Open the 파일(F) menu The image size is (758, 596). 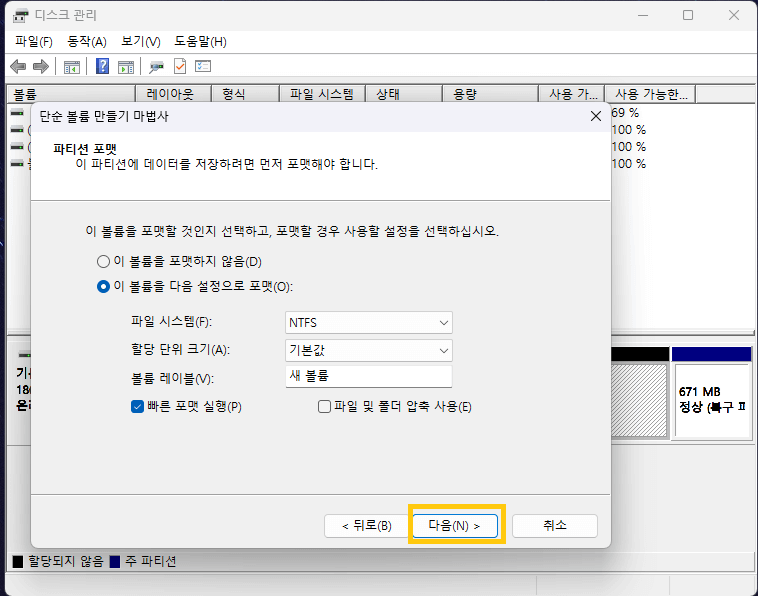pyautogui.click(x=33, y=42)
